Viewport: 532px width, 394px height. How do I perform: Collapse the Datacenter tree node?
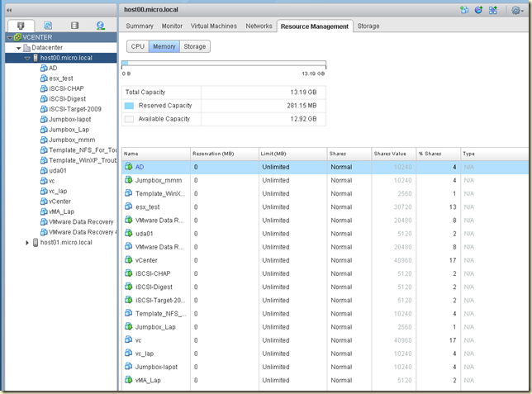17,48
